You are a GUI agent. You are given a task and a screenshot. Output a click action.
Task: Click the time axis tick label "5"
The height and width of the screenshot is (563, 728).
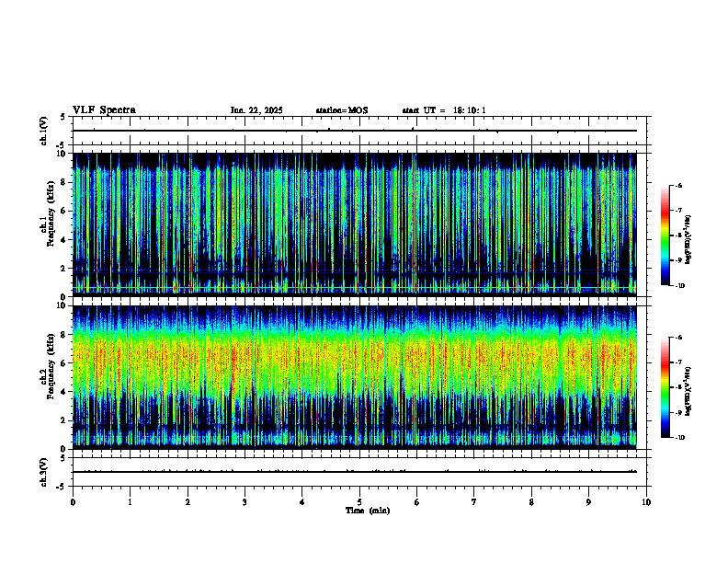pyautogui.click(x=359, y=502)
